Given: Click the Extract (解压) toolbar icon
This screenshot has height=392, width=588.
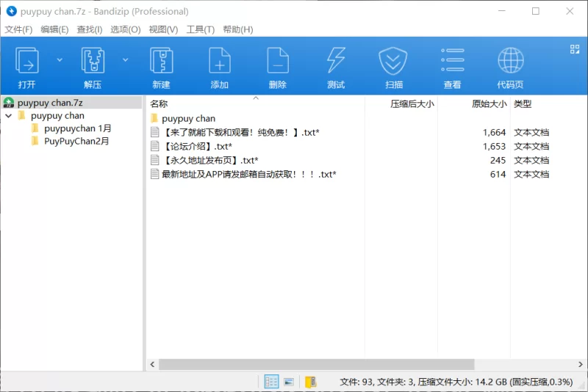Looking at the screenshot, I should 93,60.
